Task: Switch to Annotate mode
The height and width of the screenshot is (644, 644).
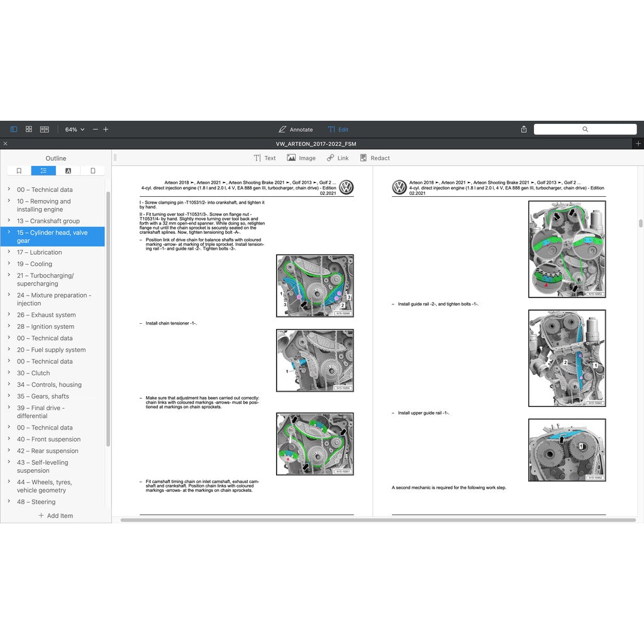Action: point(296,130)
